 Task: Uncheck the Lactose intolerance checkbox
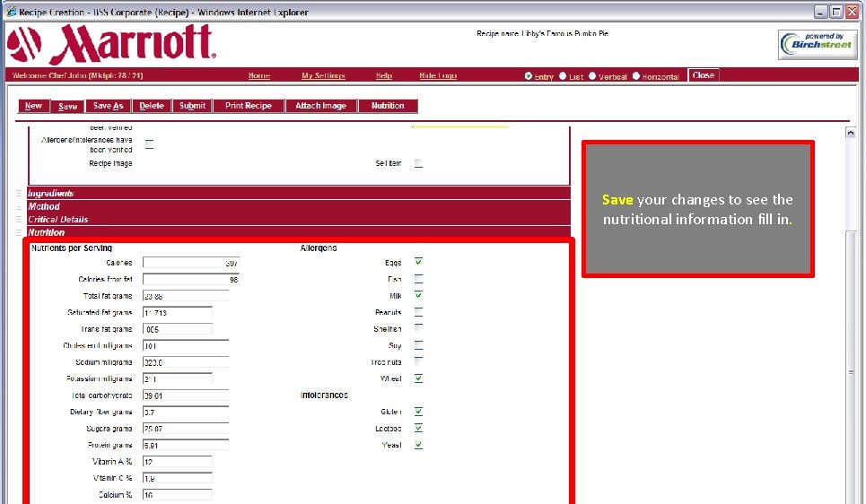click(418, 428)
